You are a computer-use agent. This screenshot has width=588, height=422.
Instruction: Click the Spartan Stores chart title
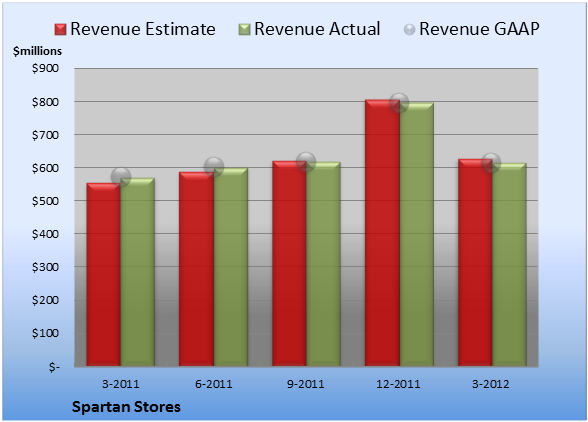[x=126, y=407]
